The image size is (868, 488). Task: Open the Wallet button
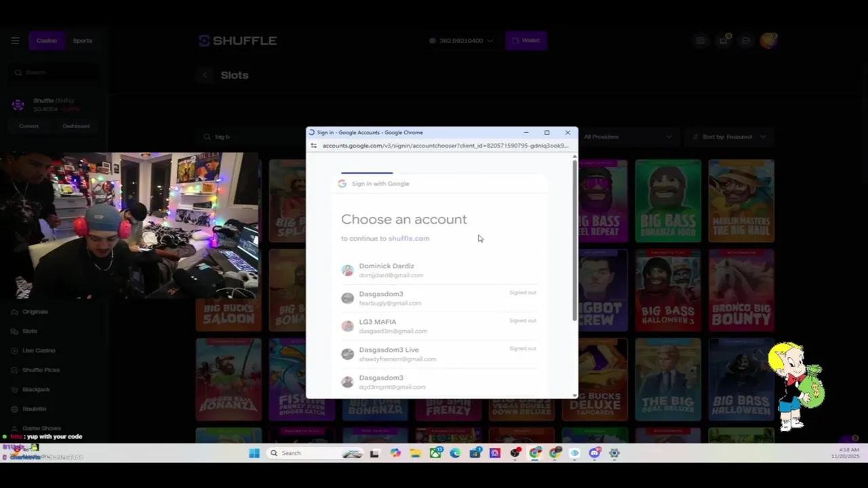(526, 41)
